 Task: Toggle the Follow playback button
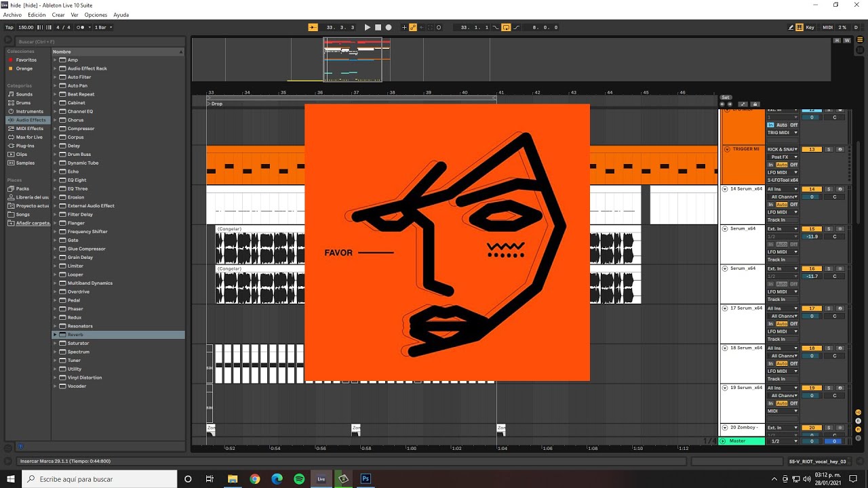tap(312, 27)
